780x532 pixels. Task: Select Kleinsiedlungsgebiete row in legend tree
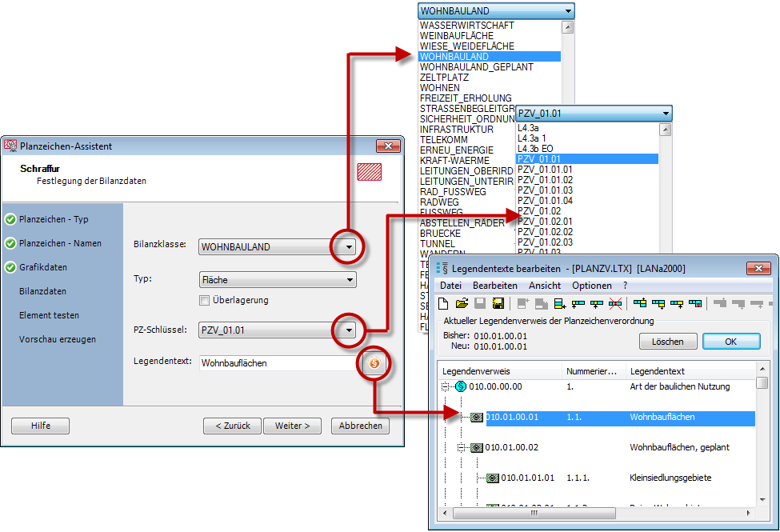667,478
